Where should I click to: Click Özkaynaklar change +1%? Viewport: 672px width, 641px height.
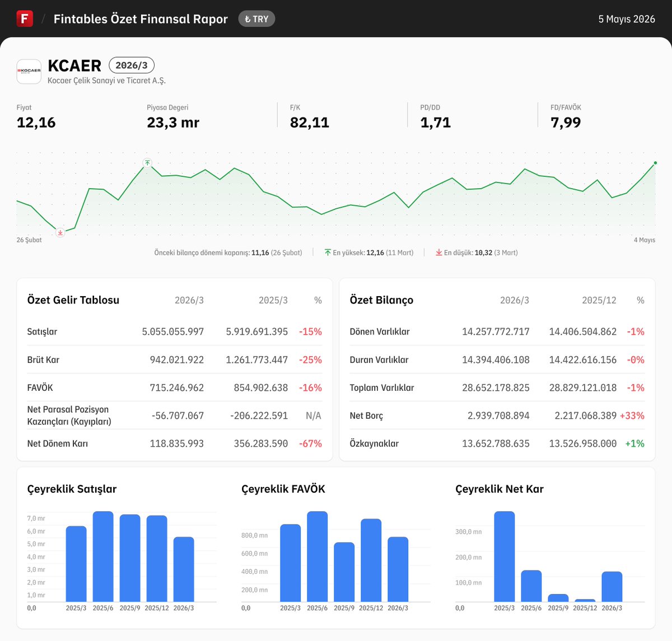pyautogui.click(x=635, y=444)
